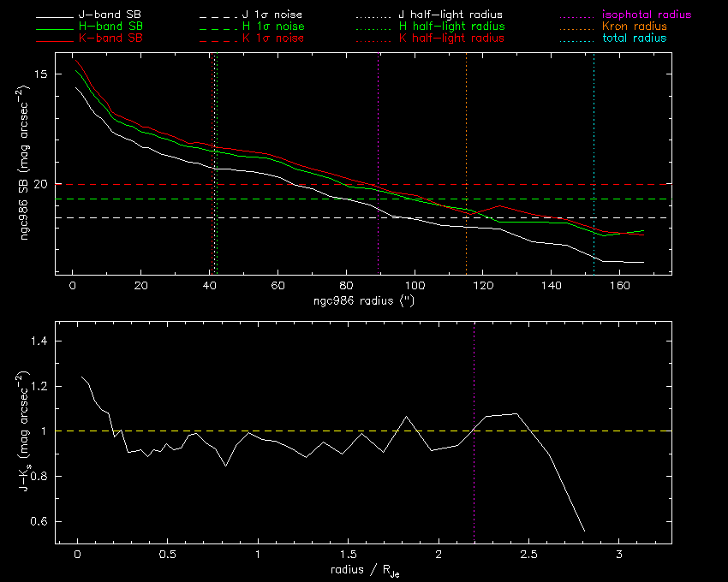728x582 pixels.
Task: Click the white solid line sample beside J-band SB
Action: tap(57, 15)
